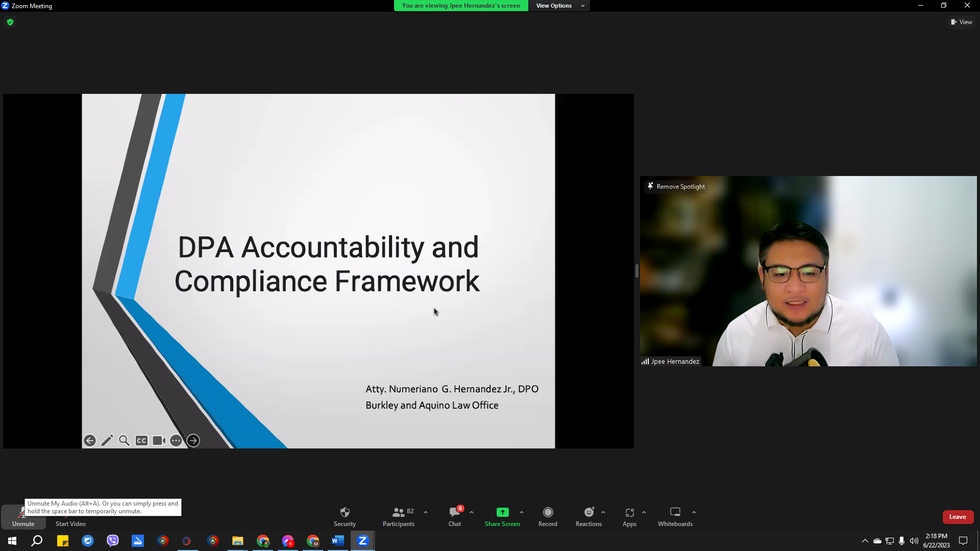
Task: Expand the arrow next to Participants
Action: click(426, 512)
